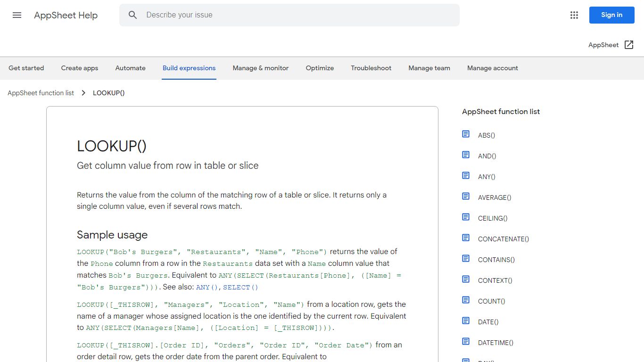644x362 pixels.
Task: Open the AVERAGE() function article
Action: coord(495,197)
